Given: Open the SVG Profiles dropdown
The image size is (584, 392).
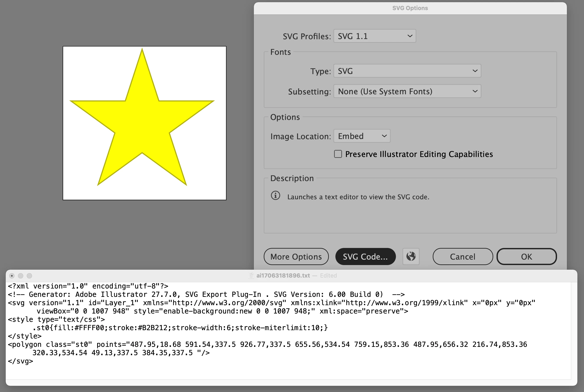Looking at the screenshot, I should tap(374, 36).
